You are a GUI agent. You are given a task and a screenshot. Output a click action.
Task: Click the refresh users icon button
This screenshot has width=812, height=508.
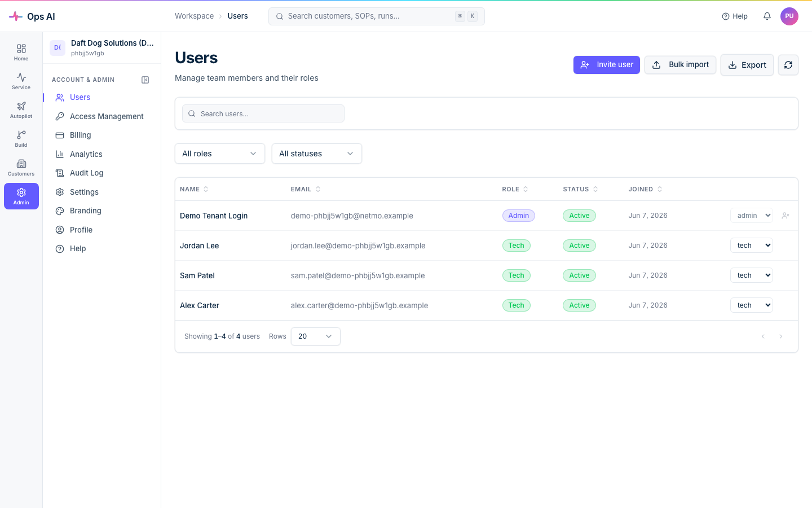(x=788, y=65)
